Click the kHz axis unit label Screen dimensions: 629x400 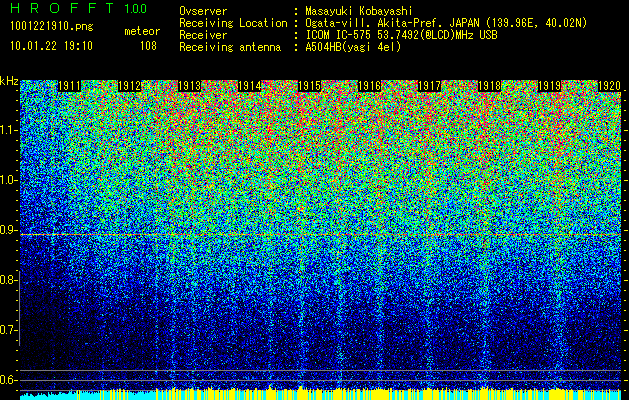(x=9, y=80)
